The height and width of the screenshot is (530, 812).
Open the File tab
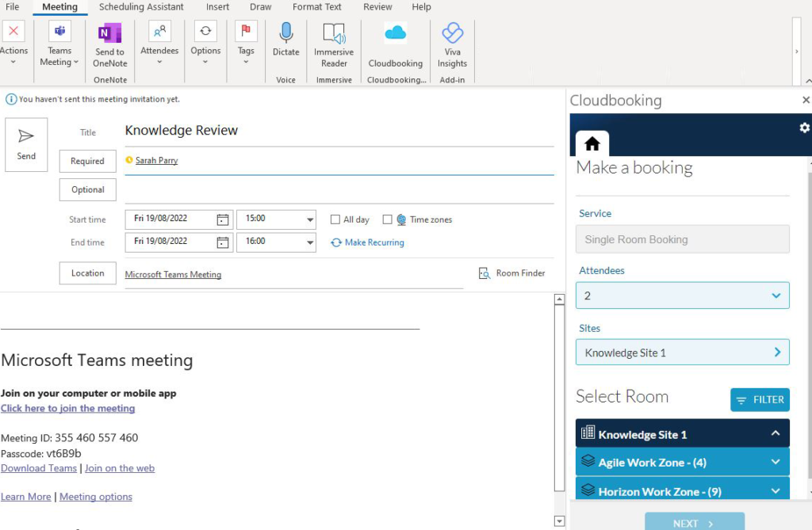pos(13,6)
